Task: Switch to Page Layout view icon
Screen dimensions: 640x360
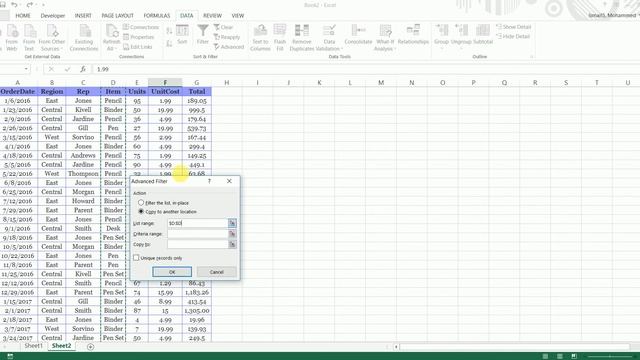Action: [x=560, y=356]
